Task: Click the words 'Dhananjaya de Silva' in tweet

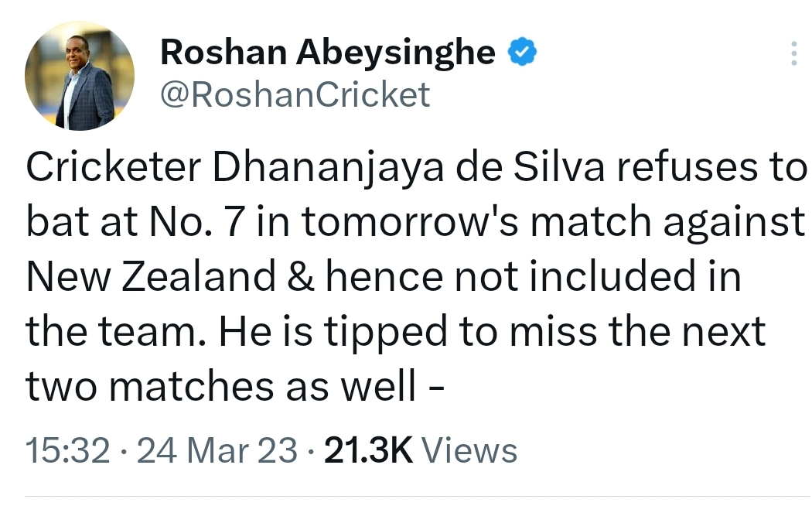Action: click(408, 169)
